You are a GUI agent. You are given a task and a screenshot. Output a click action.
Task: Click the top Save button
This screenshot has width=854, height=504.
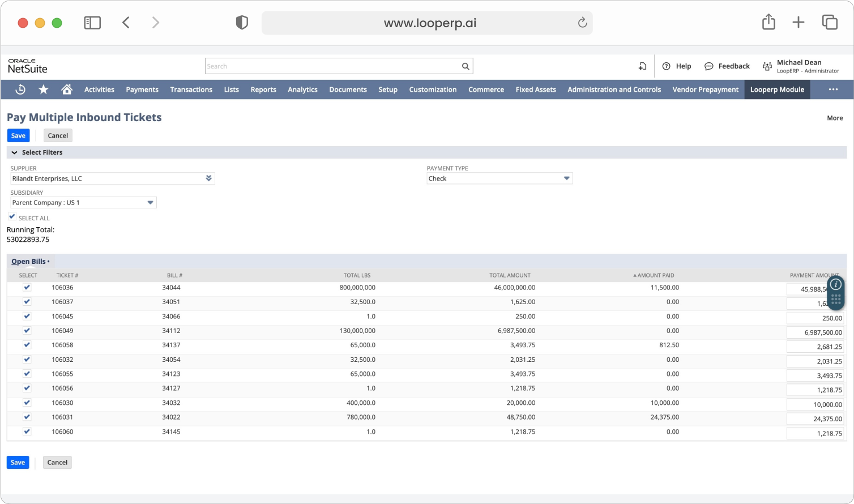click(x=18, y=136)
